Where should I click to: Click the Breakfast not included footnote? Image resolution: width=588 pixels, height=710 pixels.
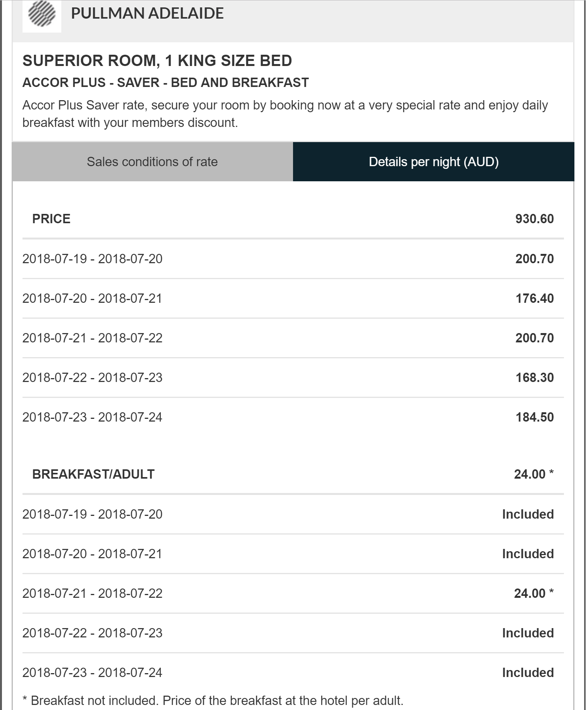[213, 700]
